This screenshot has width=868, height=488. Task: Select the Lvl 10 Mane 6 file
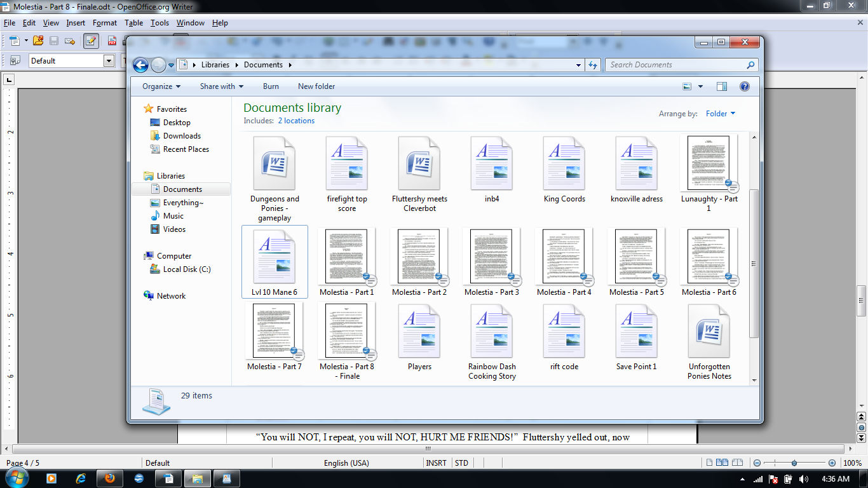point(275,262)
